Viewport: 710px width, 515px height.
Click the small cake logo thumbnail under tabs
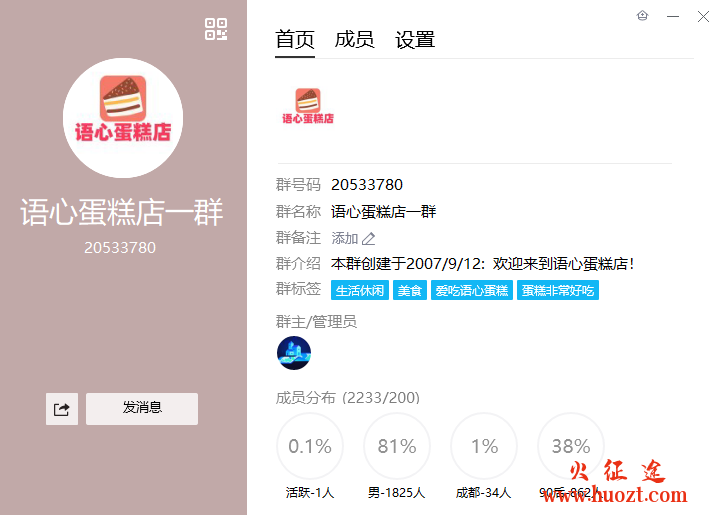(x=308, y=107)
